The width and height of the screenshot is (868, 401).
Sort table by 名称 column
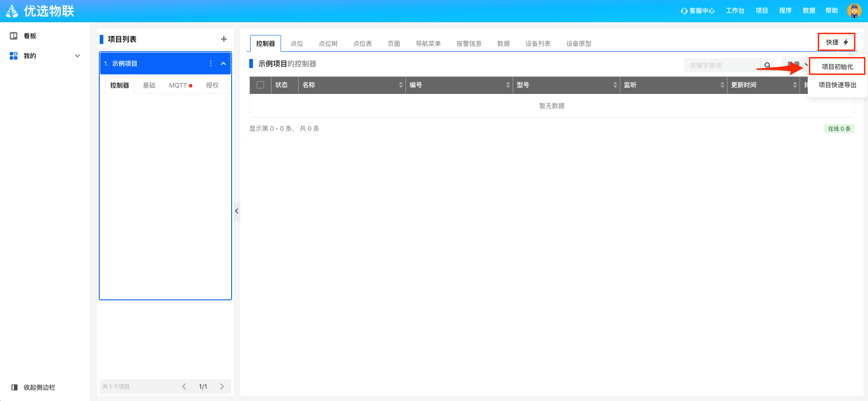(x=401, y=85)
